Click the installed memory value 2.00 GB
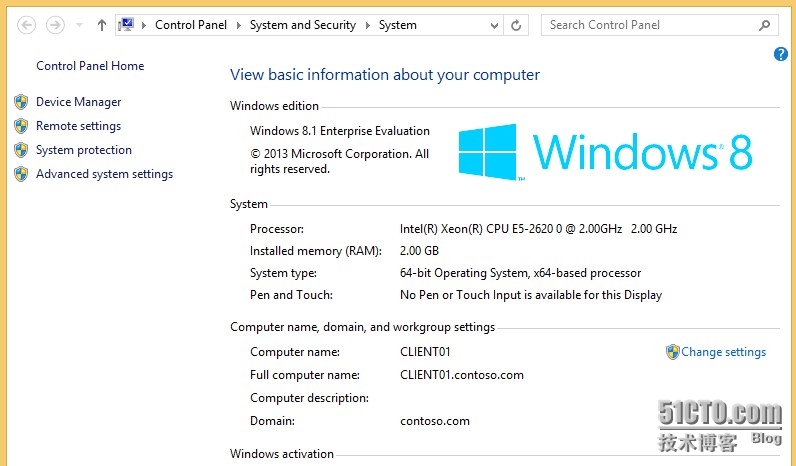This screenshot has height=466, width=796. click(x=419, y=251)
